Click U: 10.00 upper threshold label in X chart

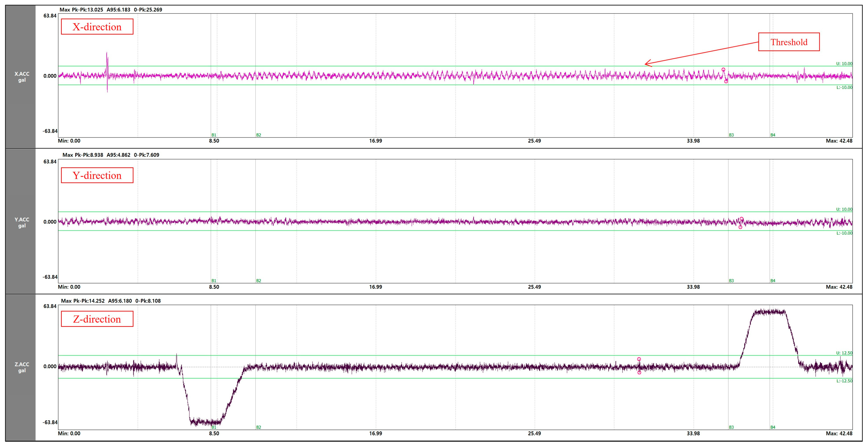844,64
